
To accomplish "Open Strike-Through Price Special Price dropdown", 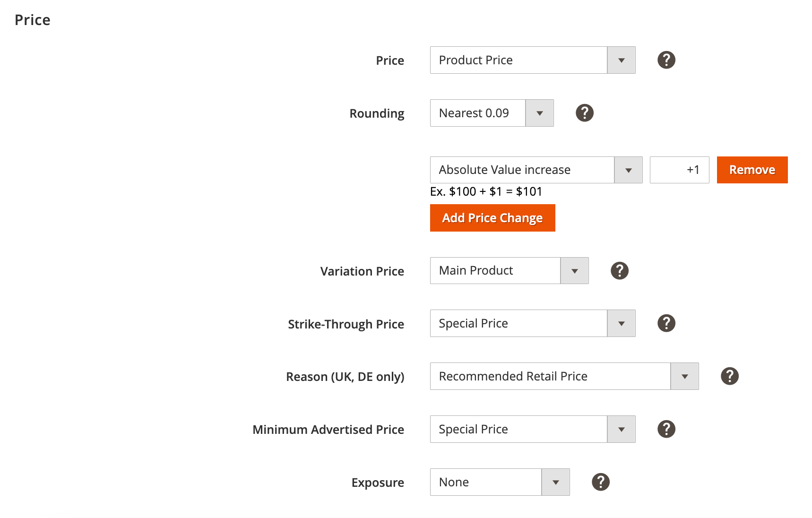I will coord(532,323).
